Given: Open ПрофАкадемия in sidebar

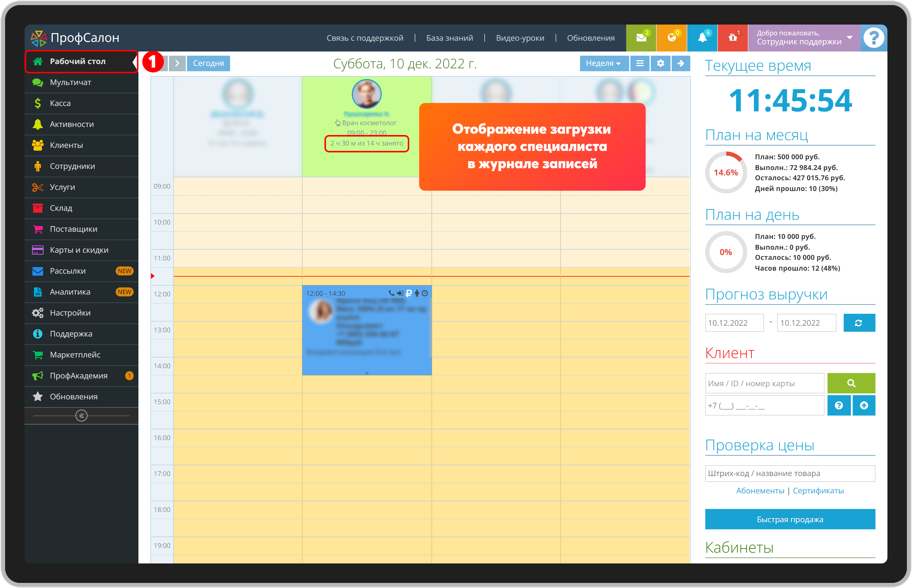Looking at the screenshot, I should point(81,376).
